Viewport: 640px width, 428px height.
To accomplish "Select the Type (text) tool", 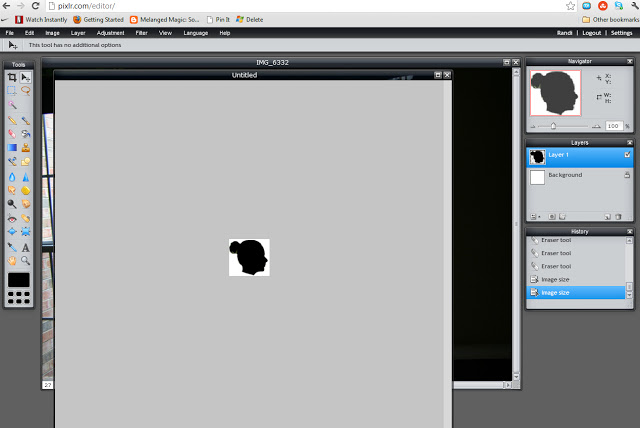I will click(25, 246).
